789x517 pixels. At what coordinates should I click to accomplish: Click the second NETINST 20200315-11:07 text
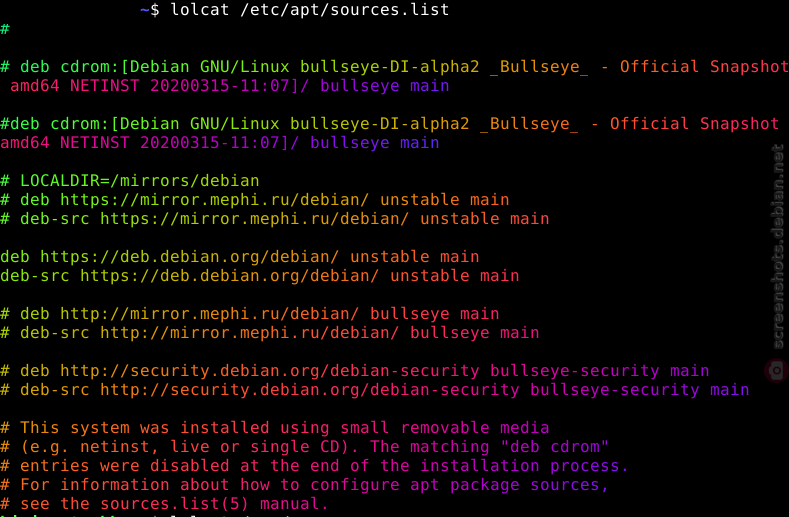click(169, 143)
